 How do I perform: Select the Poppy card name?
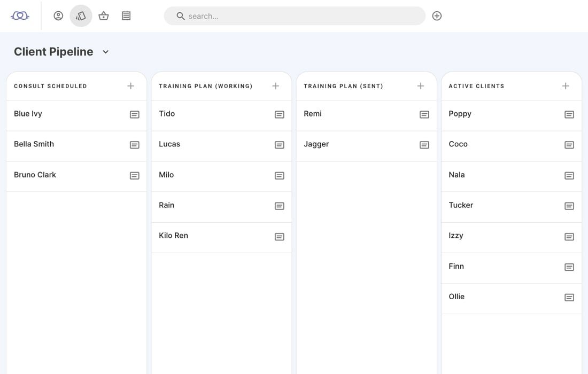coord(460,114)
